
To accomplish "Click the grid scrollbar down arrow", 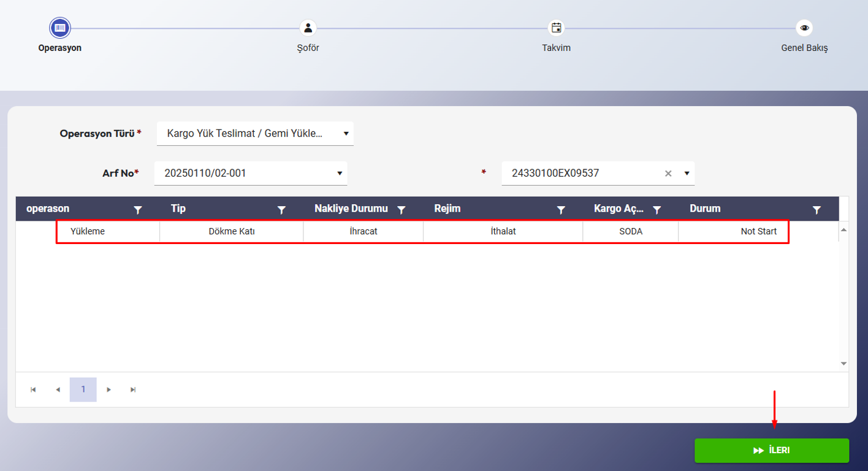I will click(x=843, y=364).
